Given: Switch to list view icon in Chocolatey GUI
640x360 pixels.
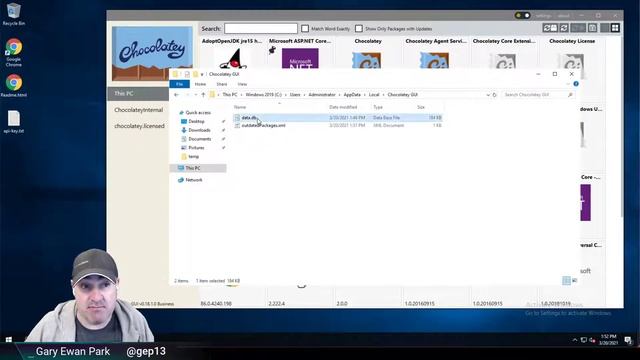Looking at the screenshot, I should [x=604, y=28].
